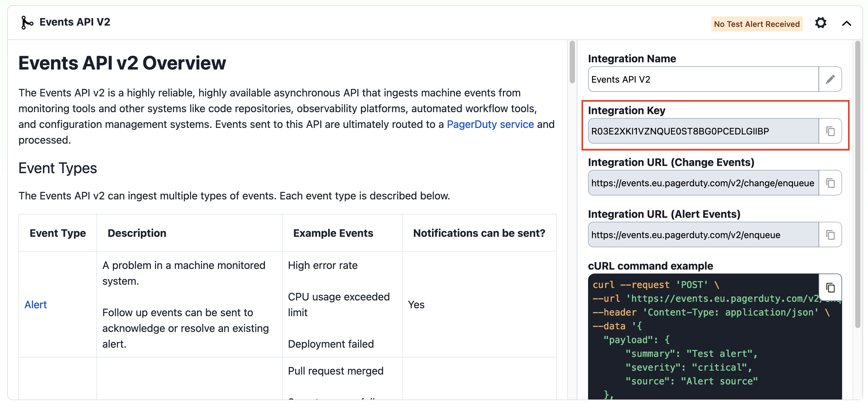The image size is (868, 408).
Task: Copy the Change Events integration URL
Action: pyautogui.click(x=830, y=183)
